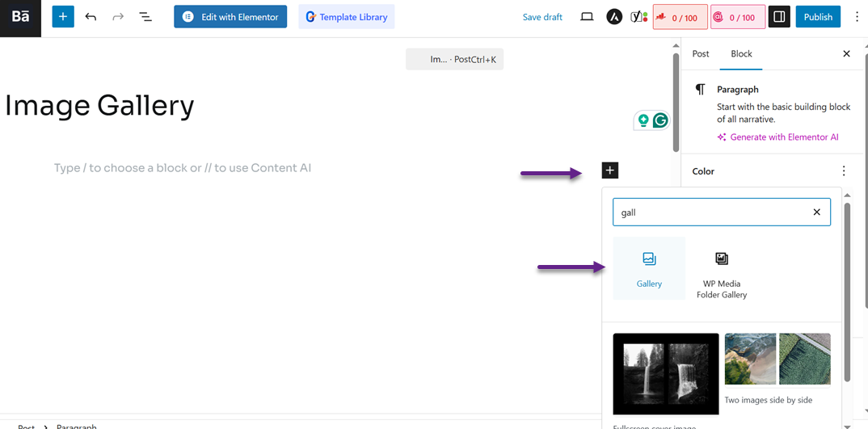Open Color panel options menu

[x=844, y=171]
